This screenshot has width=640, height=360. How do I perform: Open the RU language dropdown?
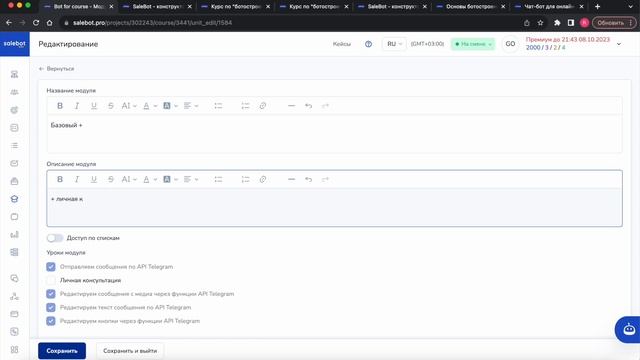pyautogui.click(x=394, y=44)
